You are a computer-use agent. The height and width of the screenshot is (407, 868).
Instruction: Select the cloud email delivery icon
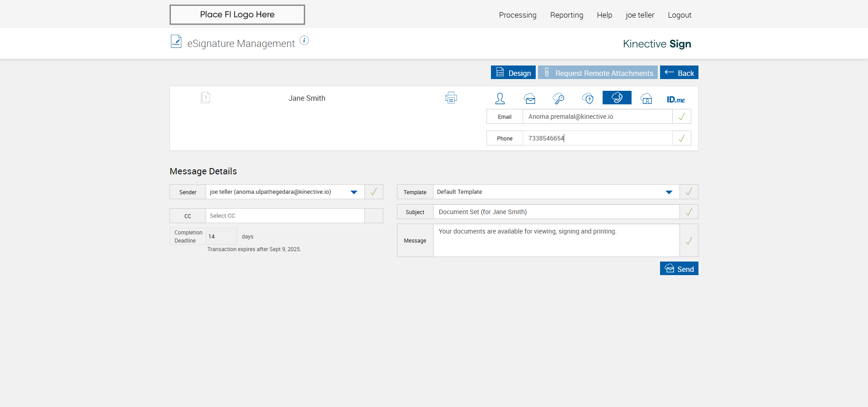(x=529, y=98)
